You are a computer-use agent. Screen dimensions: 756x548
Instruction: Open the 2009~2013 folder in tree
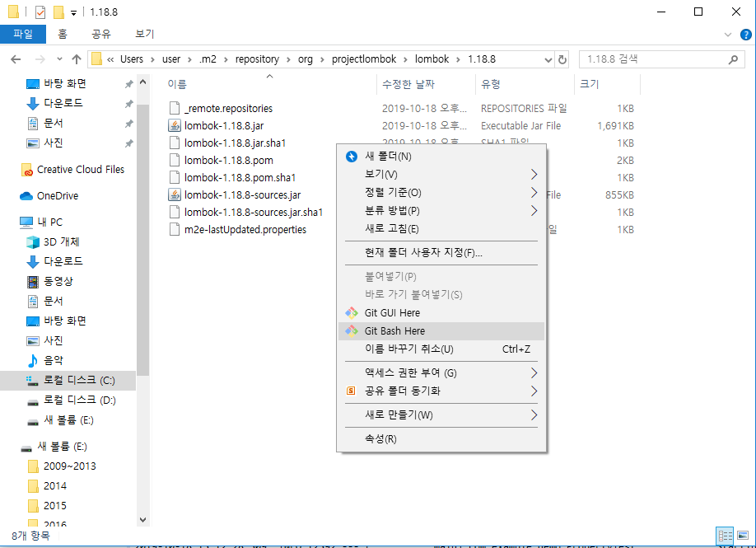pyautogui.click(x=70, y=466)
